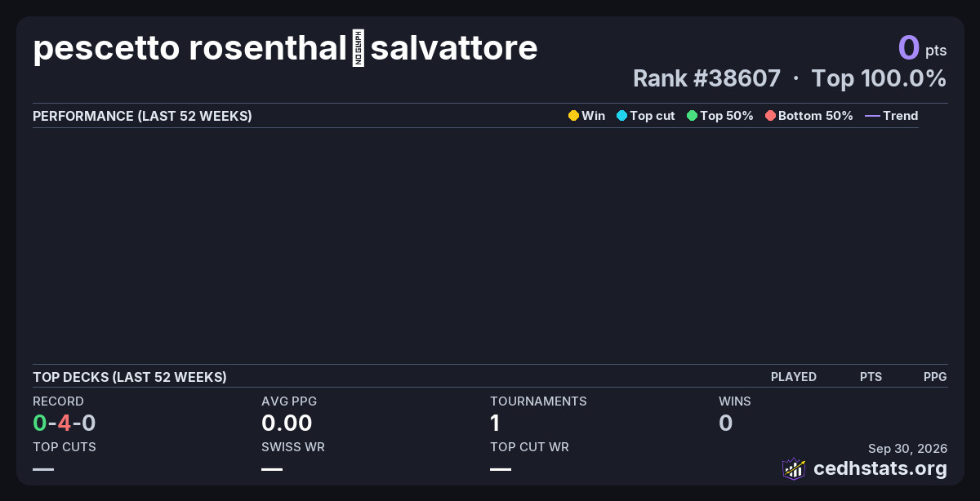Click the yellow Win legend dot
980x501 pixels.
click(573, 116)
